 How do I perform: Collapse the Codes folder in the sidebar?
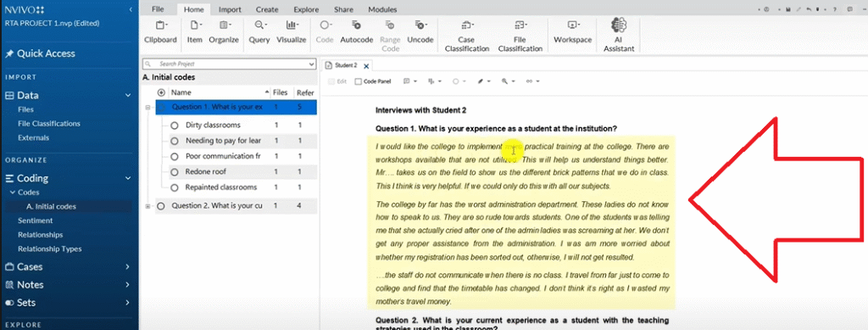click(x=13, y=193)
